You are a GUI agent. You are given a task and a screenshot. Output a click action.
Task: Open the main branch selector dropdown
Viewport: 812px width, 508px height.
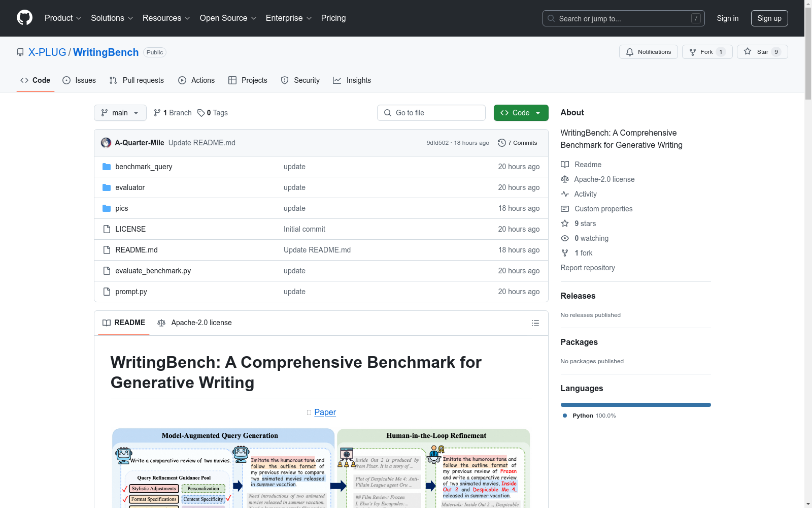click(x=120, y=113)
